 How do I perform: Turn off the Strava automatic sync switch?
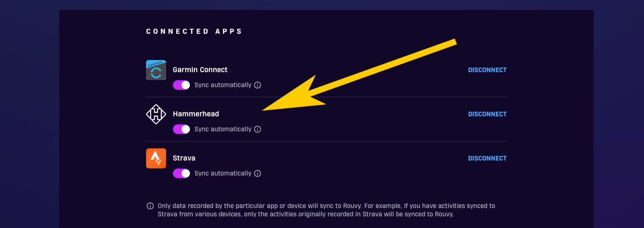pyautogui.click(x=182, y=173)
